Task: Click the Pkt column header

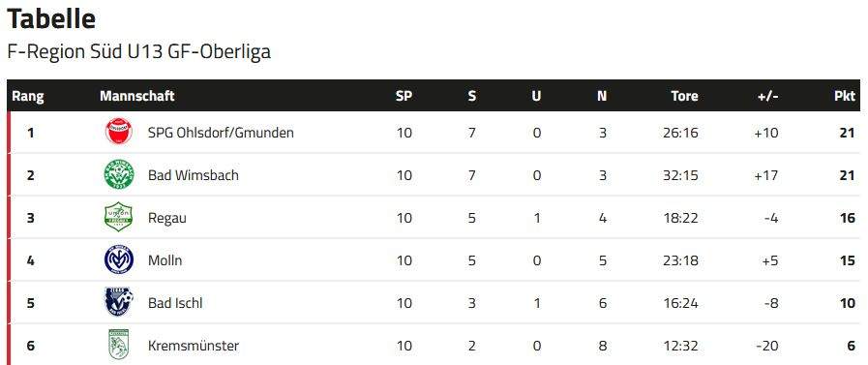Action: [845, 96]
